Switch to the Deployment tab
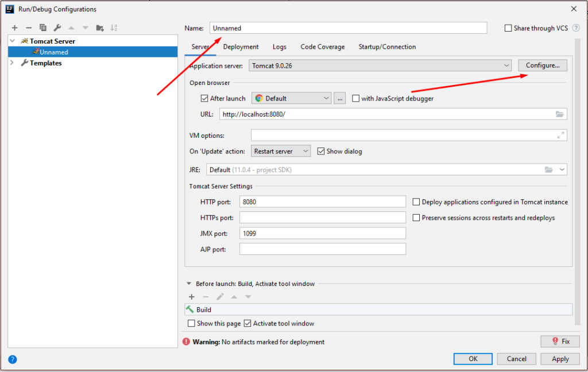Image resolution: width=588 pixels, height=372 pixels. [x=241, y=47]
